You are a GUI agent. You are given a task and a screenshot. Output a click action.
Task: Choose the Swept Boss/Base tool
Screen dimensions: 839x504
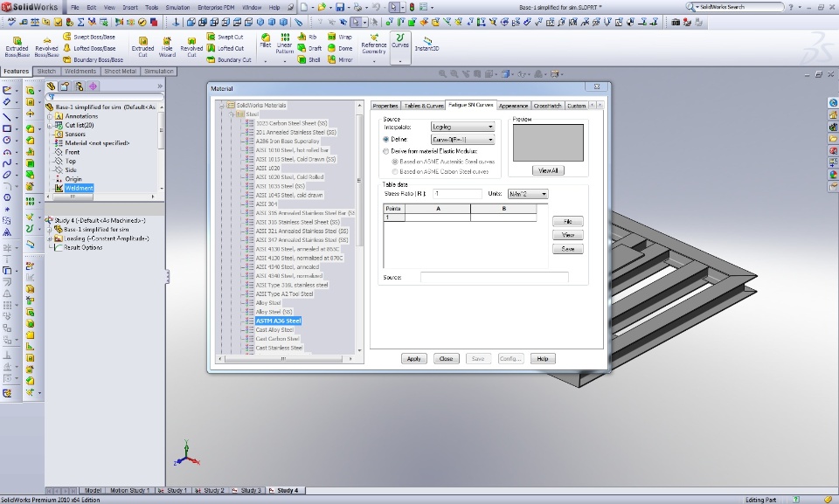point(89,37)
